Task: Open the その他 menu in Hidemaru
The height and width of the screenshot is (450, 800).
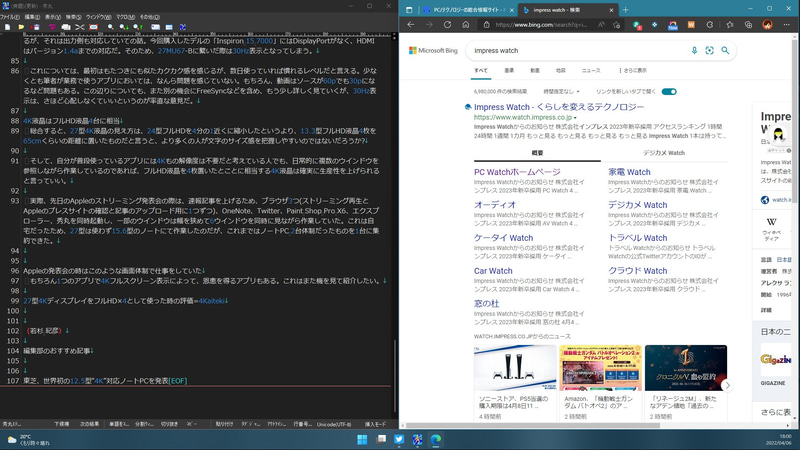Action: (x=149, y=17)
